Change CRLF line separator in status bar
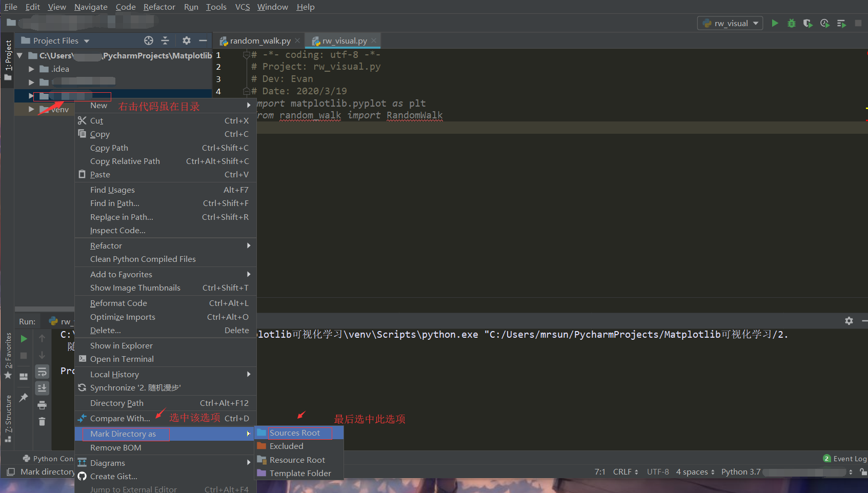This screenshot has height=493, width=868. (x=625, y=471)
